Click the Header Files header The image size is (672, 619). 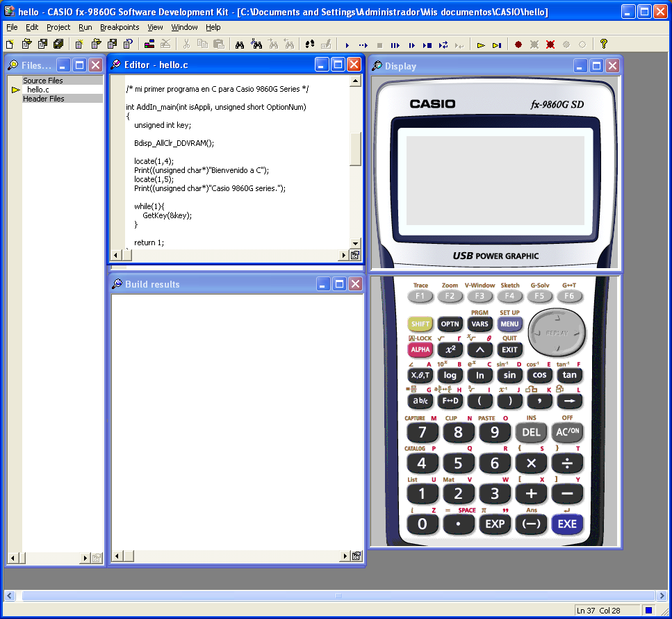click(x=63, y=99)
